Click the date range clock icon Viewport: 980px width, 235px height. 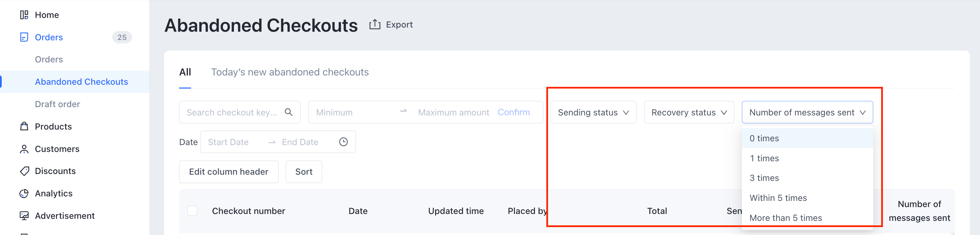pyautogui.click(x=343, y=142)
